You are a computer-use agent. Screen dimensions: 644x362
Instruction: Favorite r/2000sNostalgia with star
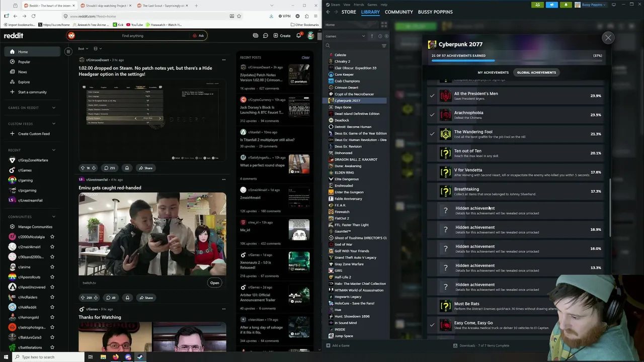[52, 237]
